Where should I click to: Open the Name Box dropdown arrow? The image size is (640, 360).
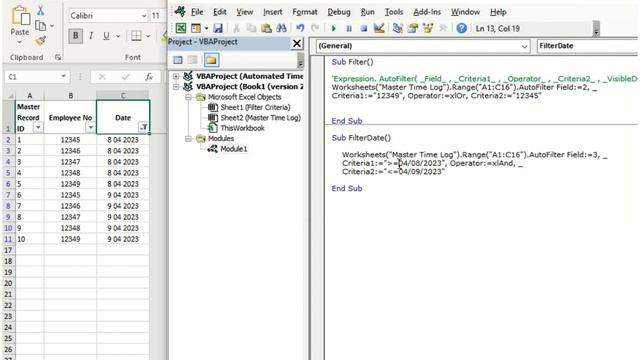click(63, 76)
